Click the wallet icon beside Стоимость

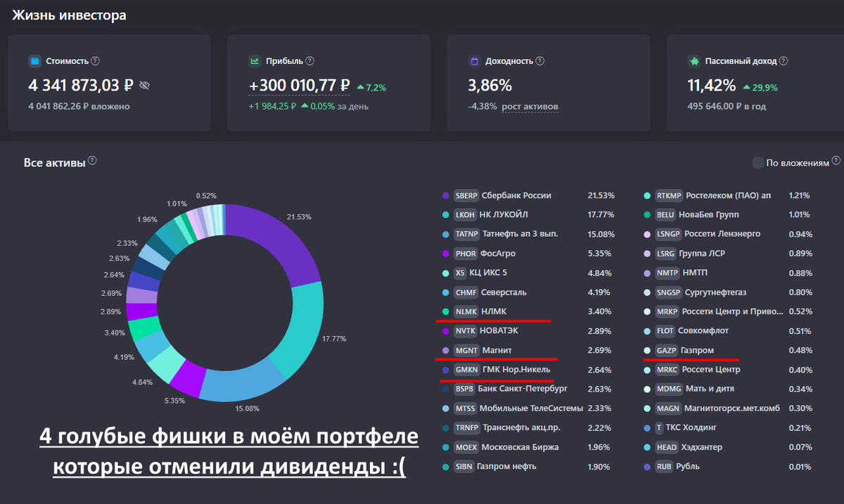pyautogui.click(x=34, y=61)
